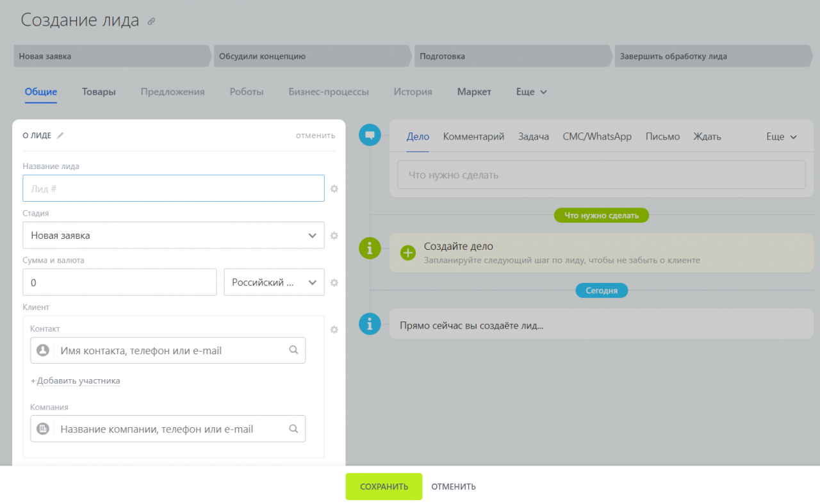Select stage Завершить обработку лида
Image resolution: width=820 pixels, height=504 pixels.
tap(714, 56)
